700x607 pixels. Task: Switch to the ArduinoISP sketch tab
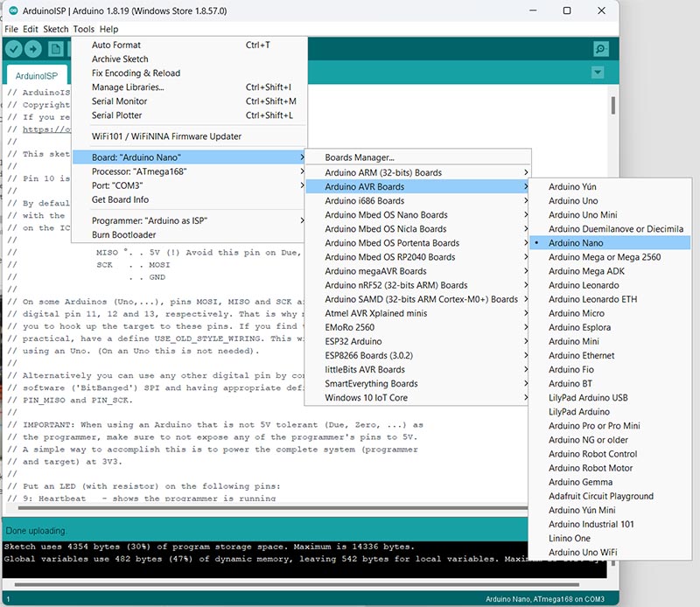(37, 76)
